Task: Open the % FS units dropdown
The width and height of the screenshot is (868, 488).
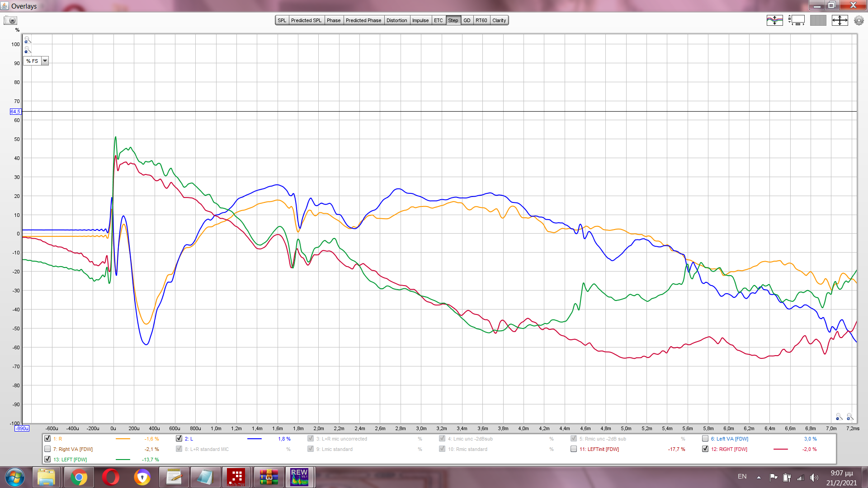Action: (45, 61)
